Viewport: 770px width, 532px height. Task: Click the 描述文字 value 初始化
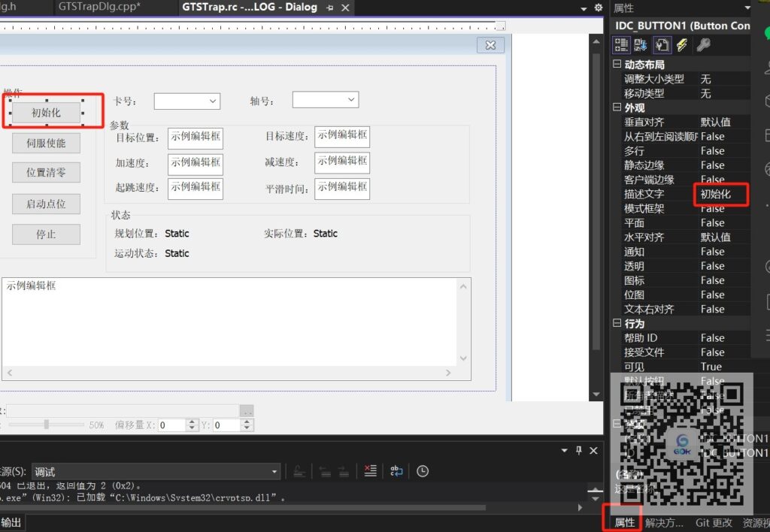pos(716,195)
